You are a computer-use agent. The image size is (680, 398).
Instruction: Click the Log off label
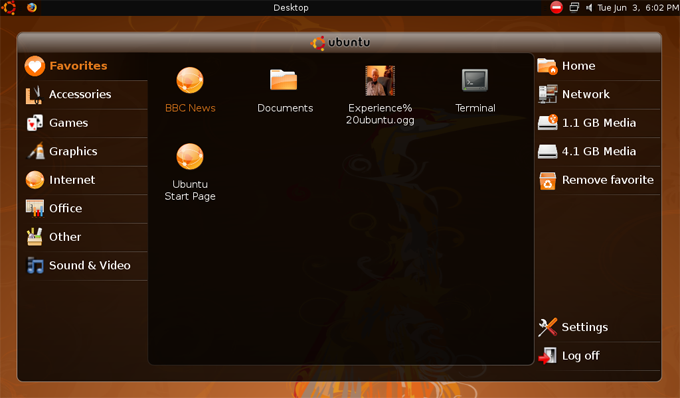[x=580, y=356]
